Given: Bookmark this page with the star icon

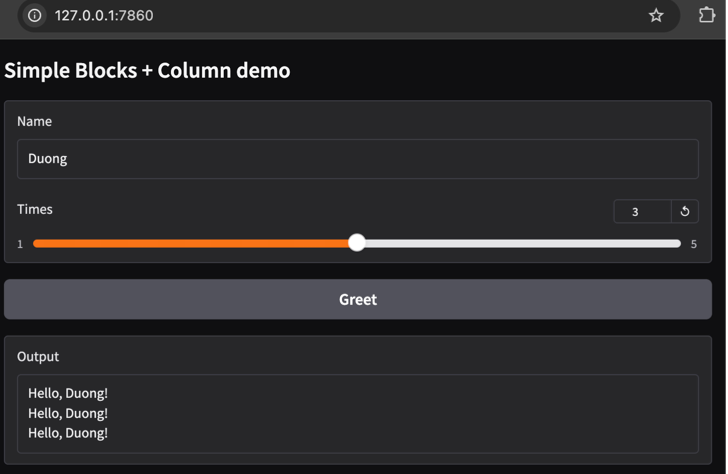Looking at the screenshot, I should pyautogui.click(x=656, y=16).
